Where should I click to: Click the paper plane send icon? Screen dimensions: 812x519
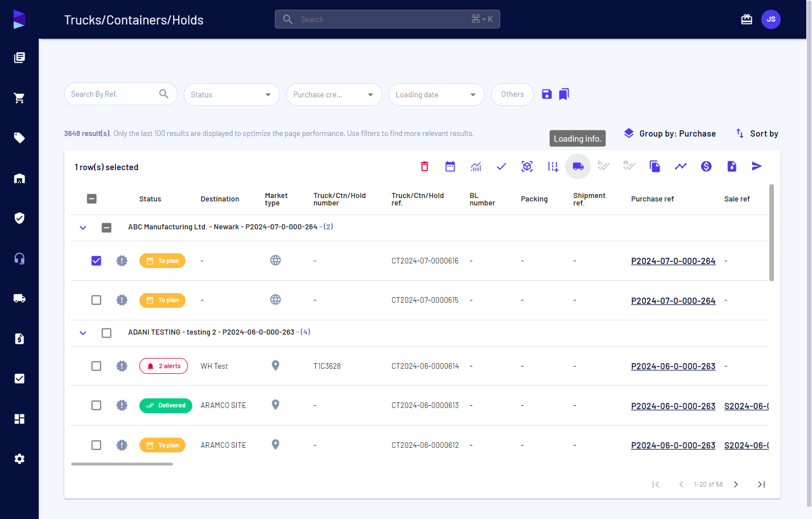coord(757,166)
